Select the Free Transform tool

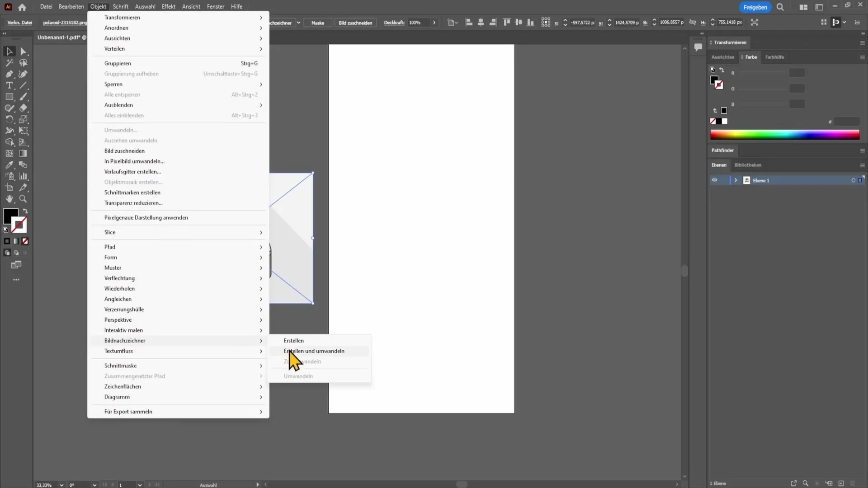point(24,131)
